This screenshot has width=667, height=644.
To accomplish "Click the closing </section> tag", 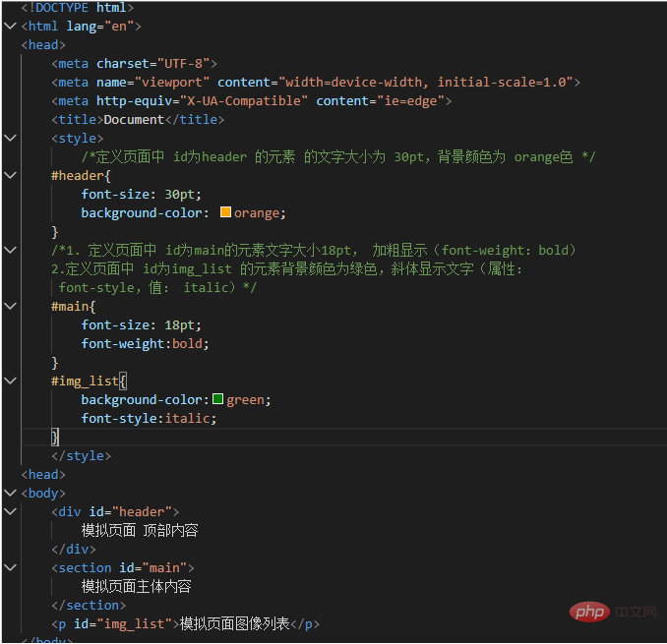I will pyautogui.click(x=89, y=605).
